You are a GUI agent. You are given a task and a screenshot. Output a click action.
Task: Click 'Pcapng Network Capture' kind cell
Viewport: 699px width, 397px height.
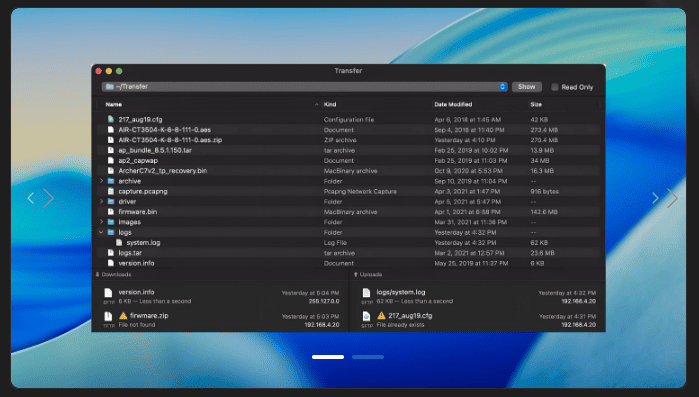click(x=360, y=191)
